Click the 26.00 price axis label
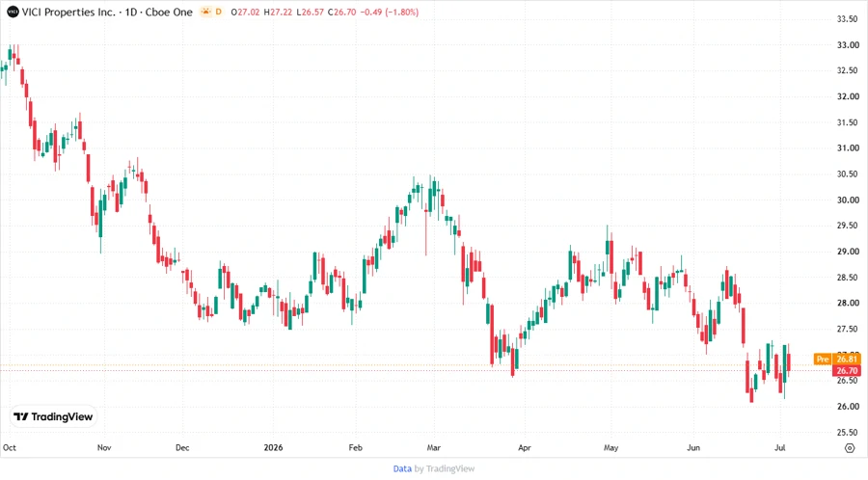The width and height of the screenshot is (868, 480). (848, 407)
